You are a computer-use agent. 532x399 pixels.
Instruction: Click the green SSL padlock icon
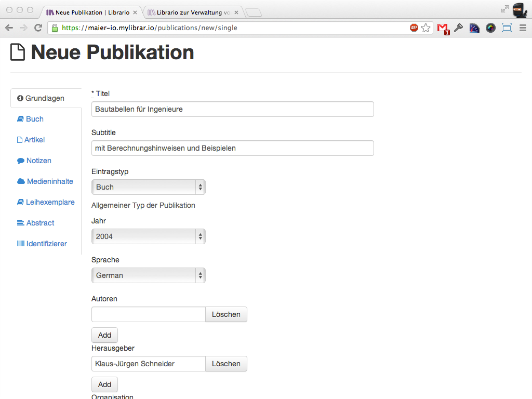click(x=55, y=28)
